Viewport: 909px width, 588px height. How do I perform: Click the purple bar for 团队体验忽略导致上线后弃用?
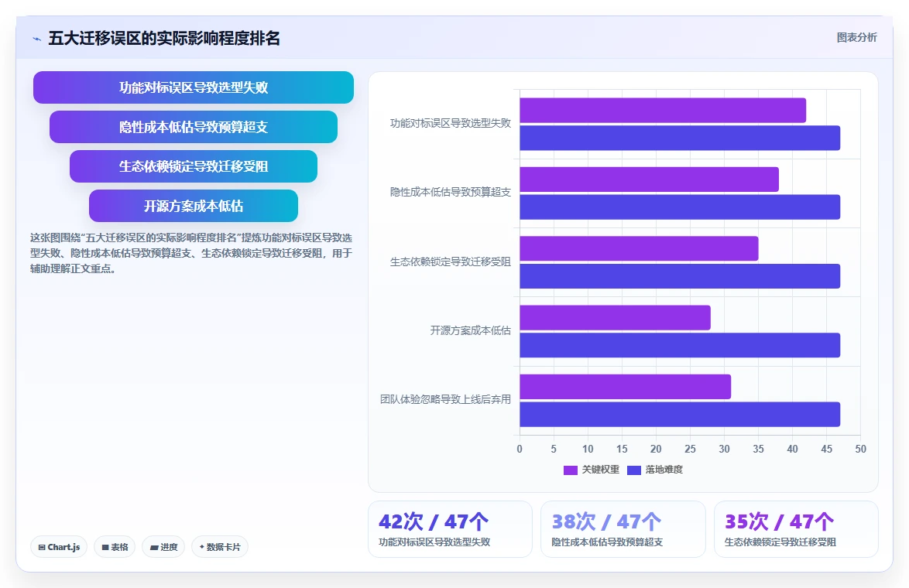[x=626, y=387]
